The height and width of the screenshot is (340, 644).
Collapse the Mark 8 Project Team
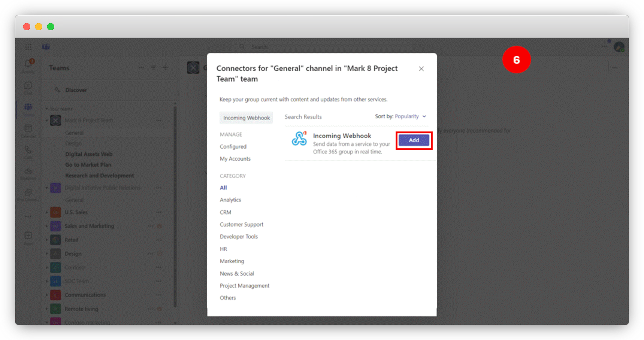pyautogui.click(x=47, y=121)
